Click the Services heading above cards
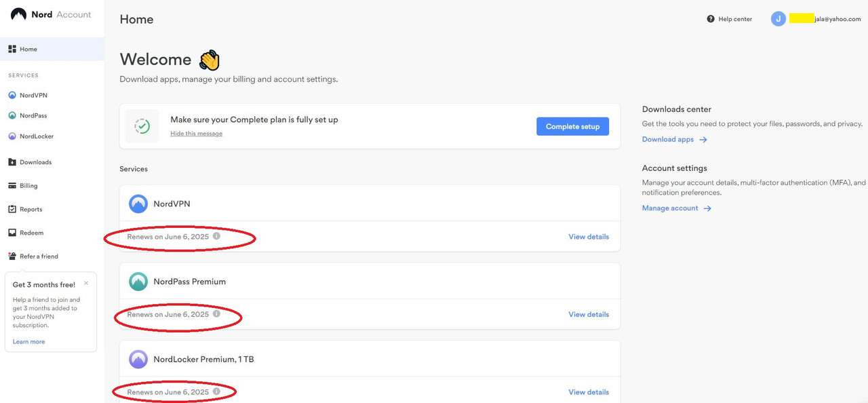The width and height of the screenshot is (868, 403). (x=134, y=169)
